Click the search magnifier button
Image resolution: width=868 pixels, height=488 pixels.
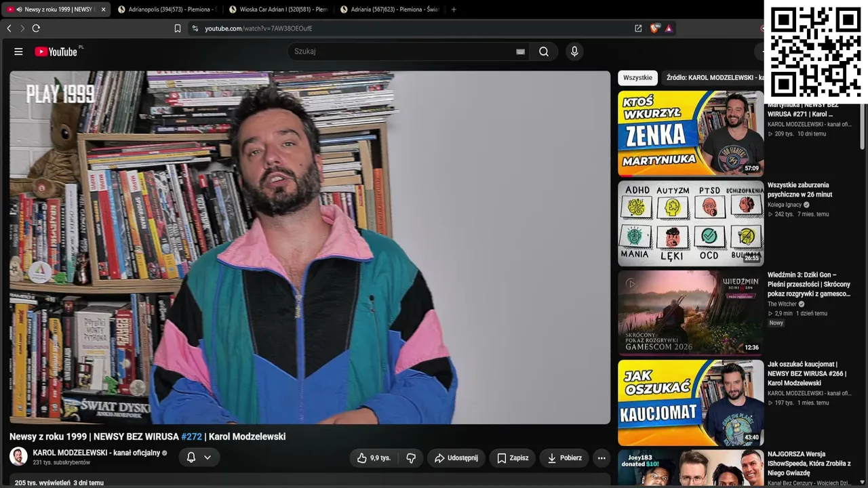[544, 52]
